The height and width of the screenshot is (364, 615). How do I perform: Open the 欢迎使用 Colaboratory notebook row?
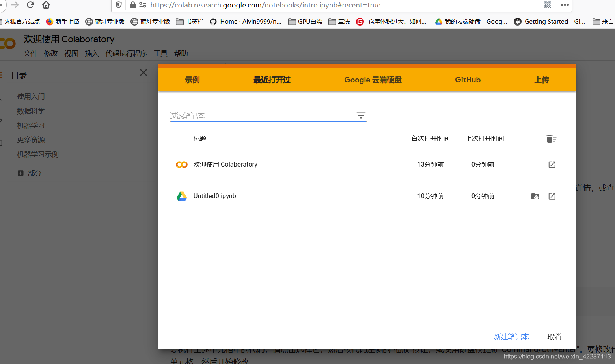pyautogui.click(x=367, y=165)
